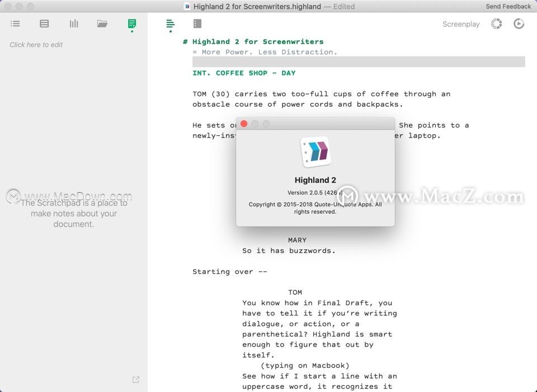Viewport: 537px width, 392px height.
Task: Click the highlighted blank line under the synopsis
Action: tap(359, 62)
